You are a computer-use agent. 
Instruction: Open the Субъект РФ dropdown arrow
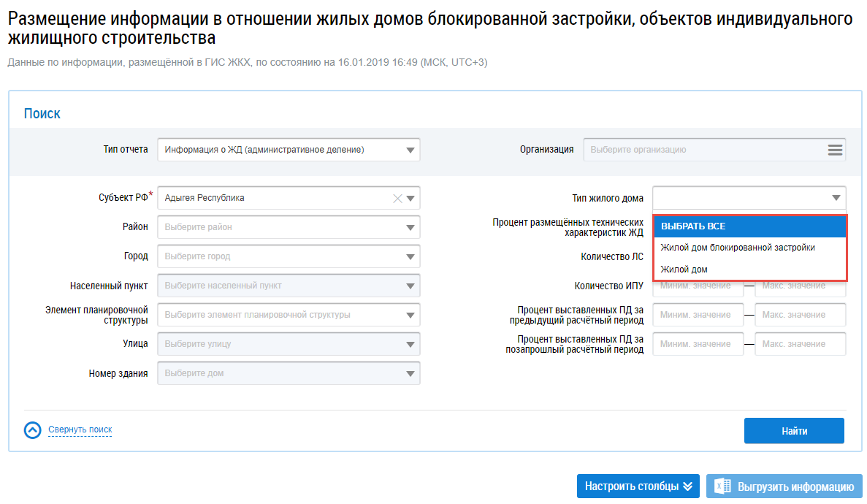coord(410,198)
